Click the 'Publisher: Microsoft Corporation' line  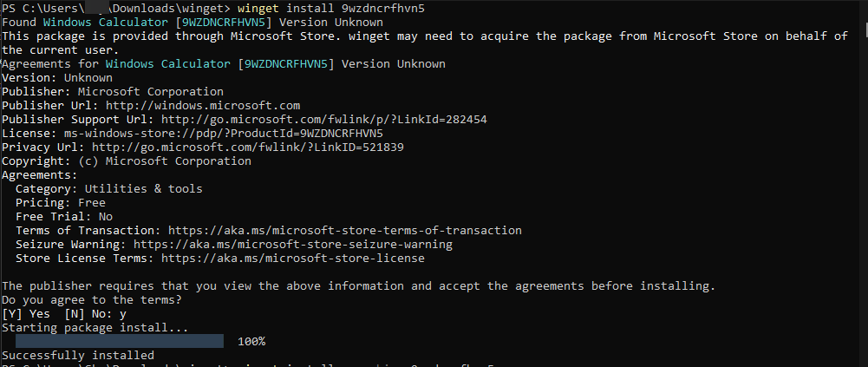coord(112,92)
